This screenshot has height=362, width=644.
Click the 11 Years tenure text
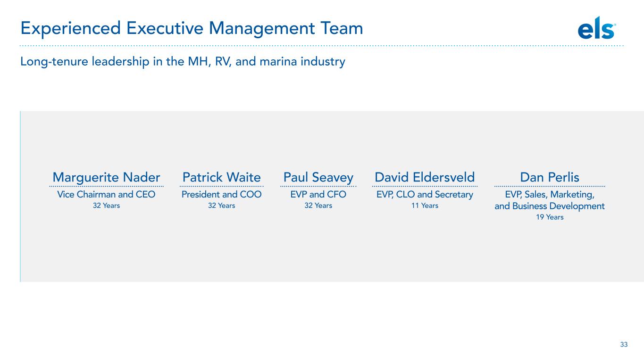coord(425,206)
